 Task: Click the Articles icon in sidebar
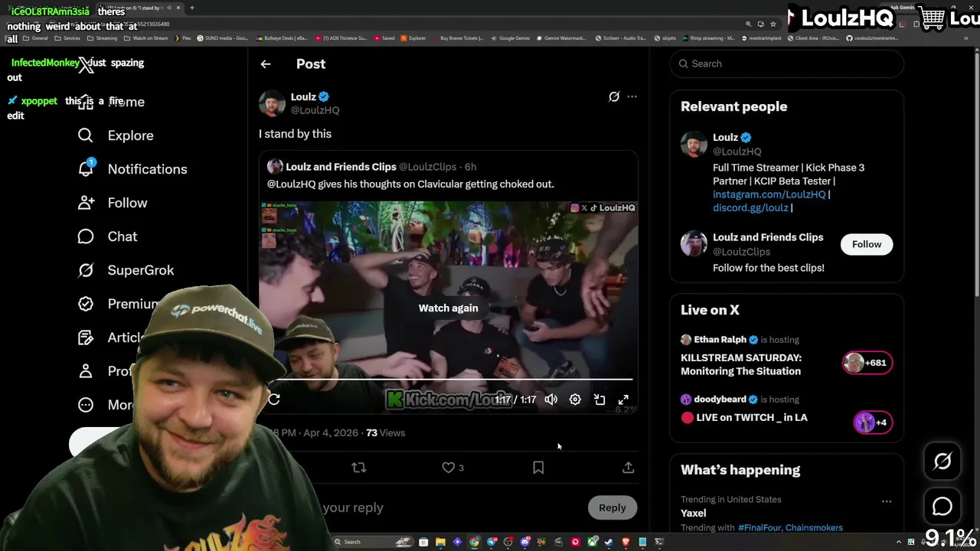(x=86, y=337)
